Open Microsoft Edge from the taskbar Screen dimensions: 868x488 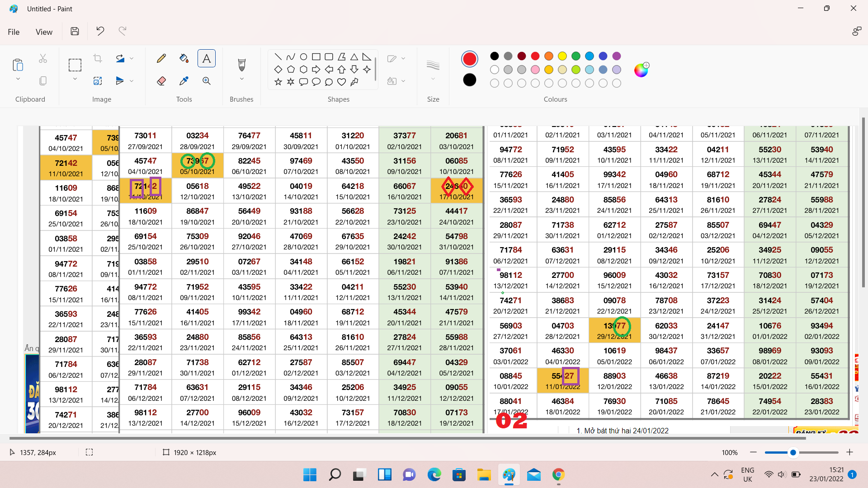point(434,475)
